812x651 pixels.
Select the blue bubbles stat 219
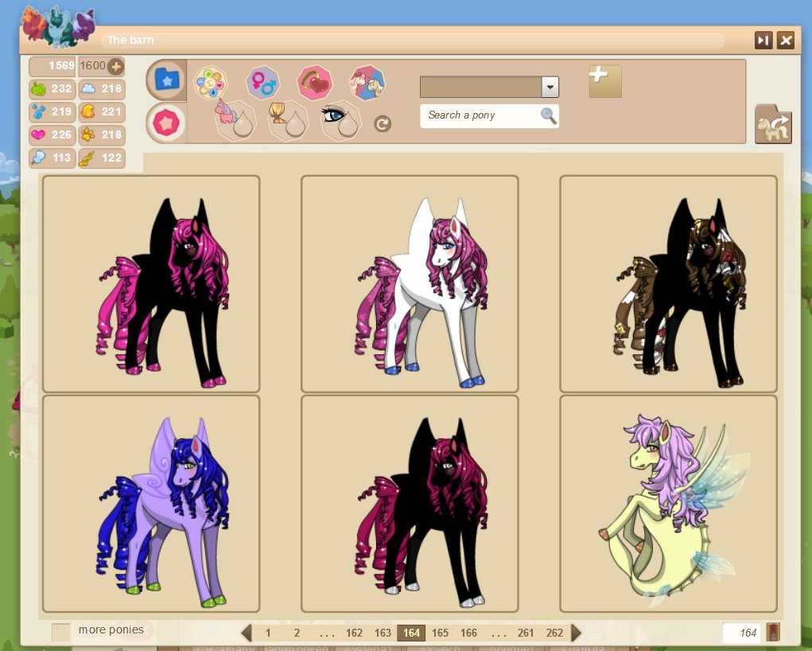tap(52, 112)
